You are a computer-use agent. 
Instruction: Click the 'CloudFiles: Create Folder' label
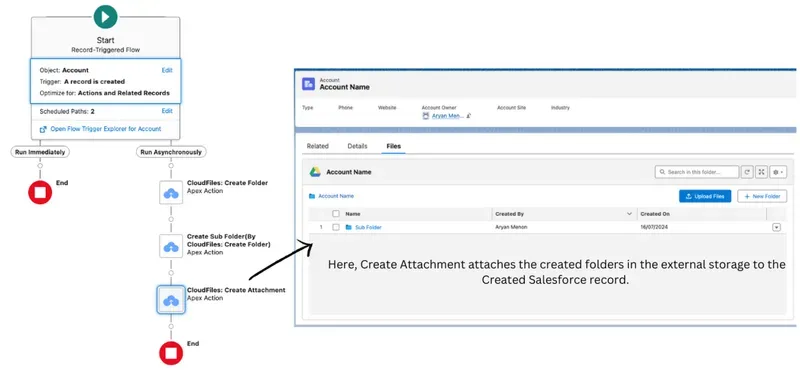point(227,183)
